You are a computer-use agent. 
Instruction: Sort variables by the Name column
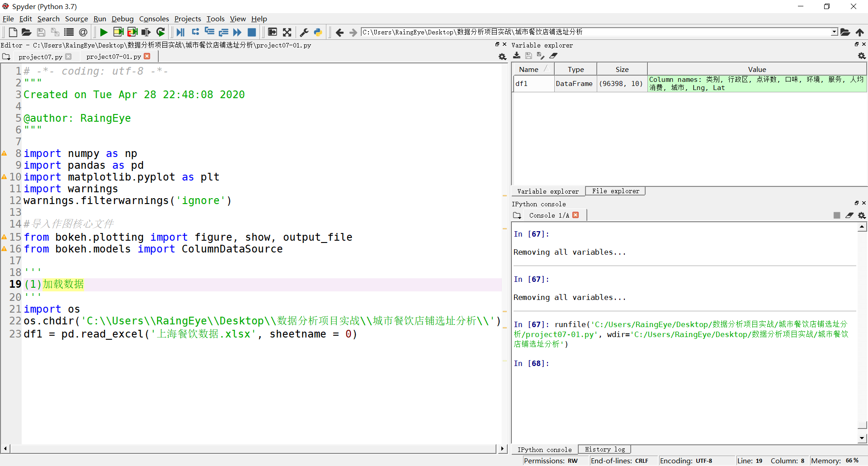pos(533,69)
